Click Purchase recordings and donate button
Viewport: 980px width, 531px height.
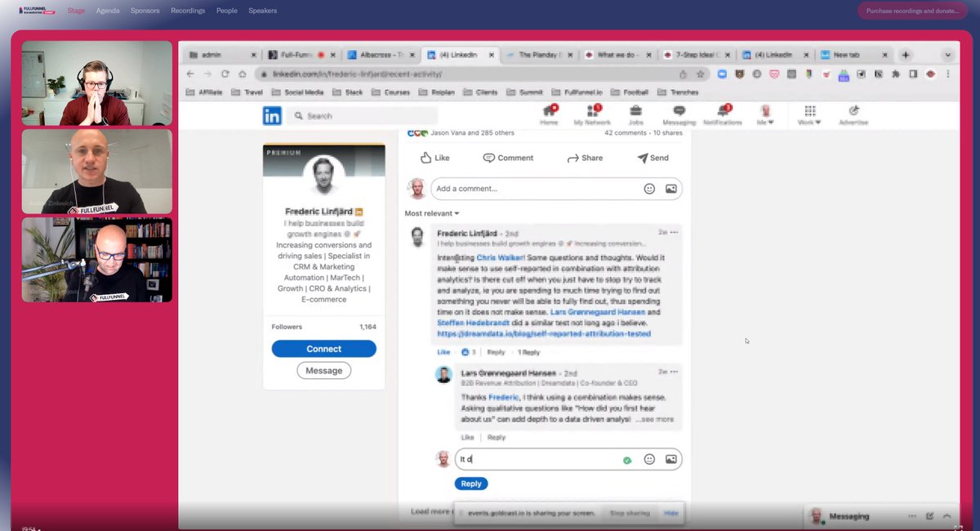pos(912,11)
